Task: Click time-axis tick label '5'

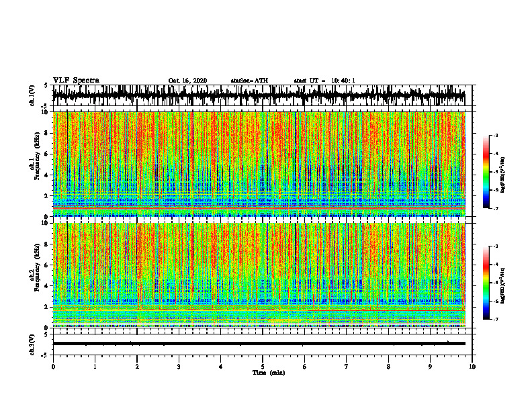Action: coord(263,367)
